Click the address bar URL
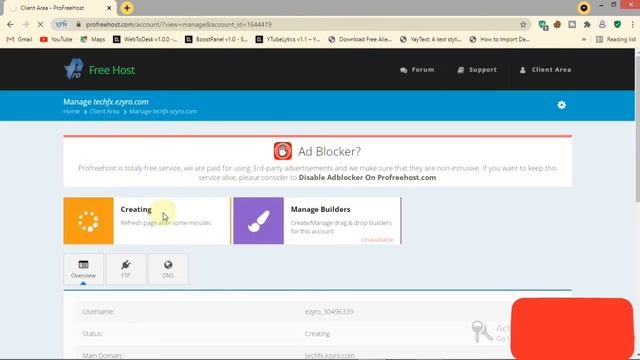The width and height of the screenshot is (640, 360). [x=178, y=24]
